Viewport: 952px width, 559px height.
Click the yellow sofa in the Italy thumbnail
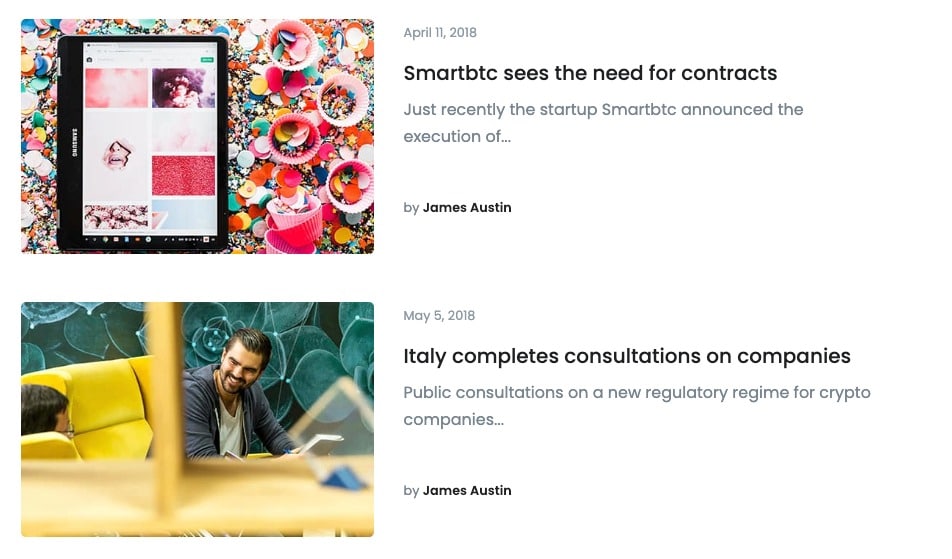(x=91, y=407)
